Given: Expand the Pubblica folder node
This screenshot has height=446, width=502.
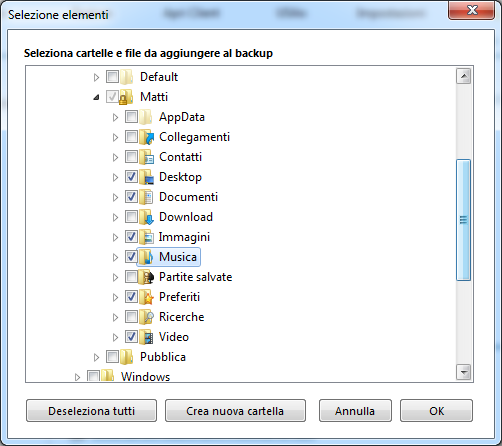Looking at the screenshot, I should (96, 357).
